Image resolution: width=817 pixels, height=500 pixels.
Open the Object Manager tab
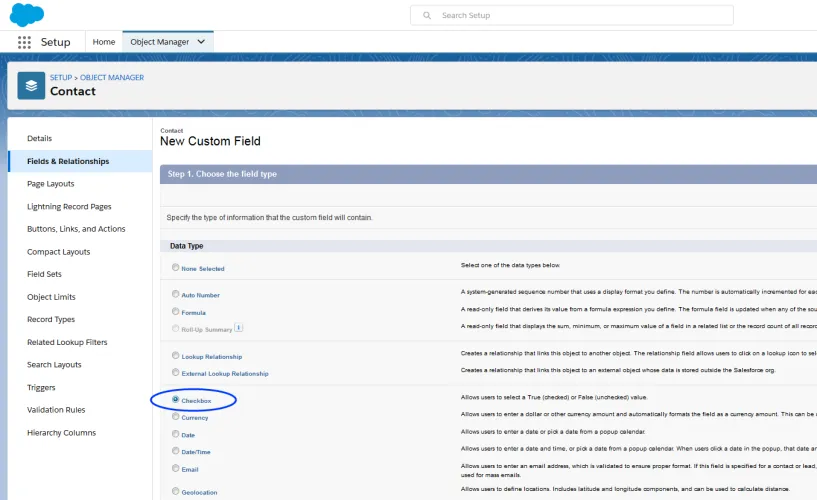pos(159,42)
